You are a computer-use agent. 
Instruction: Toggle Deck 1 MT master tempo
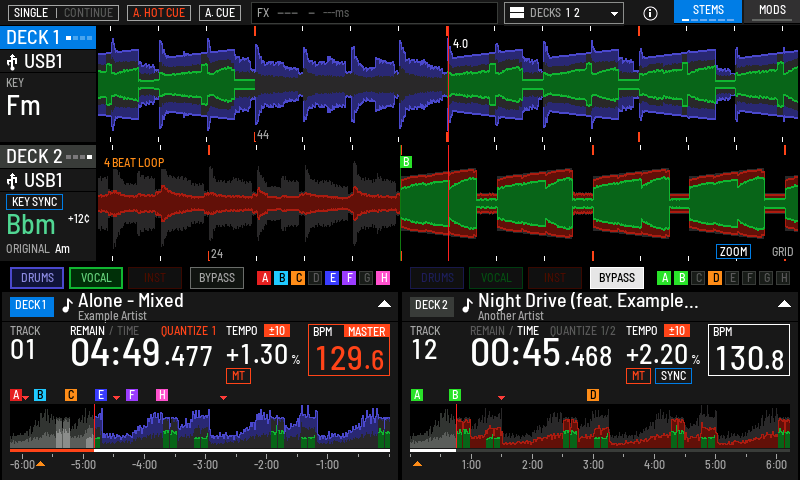click(x=238, y=376)
